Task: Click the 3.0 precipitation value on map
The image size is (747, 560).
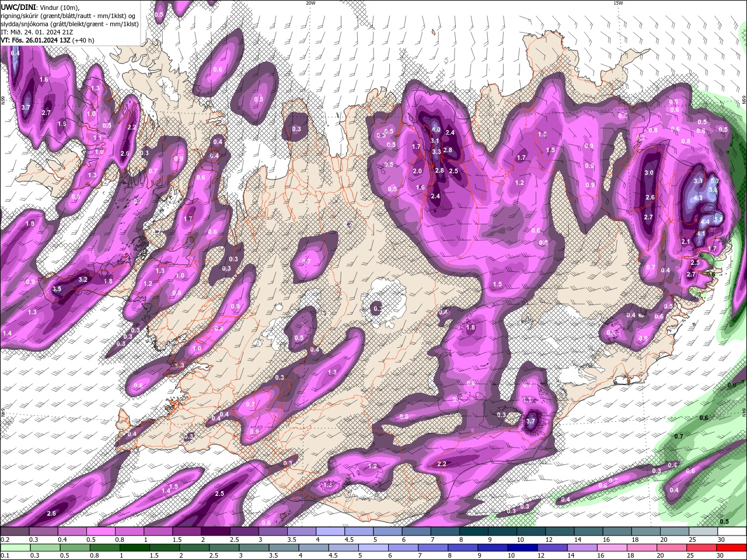Action: click(649, 173)
